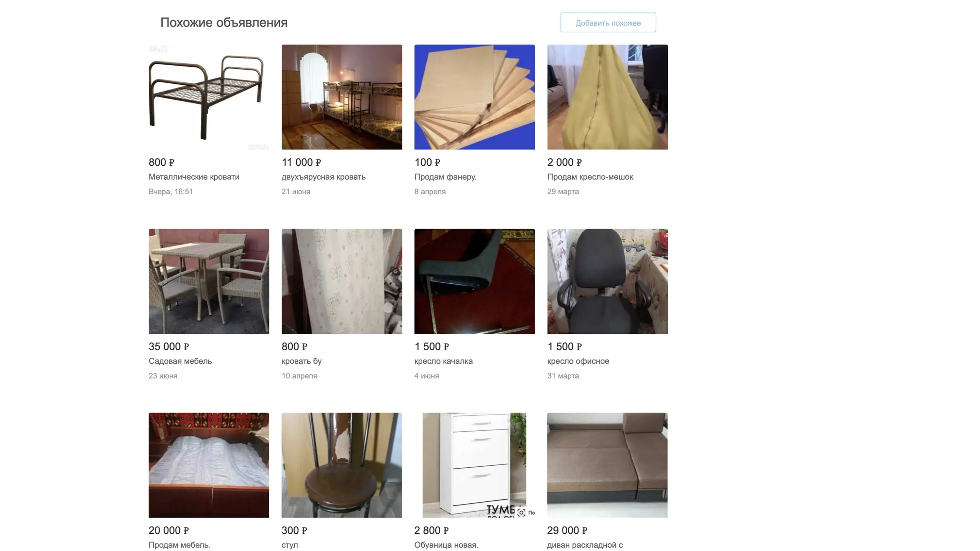This screenshot has height=551, width=980.
Task: Open the Садовая мебель wicker set thumbnail
Action: (x=209, y=281)
